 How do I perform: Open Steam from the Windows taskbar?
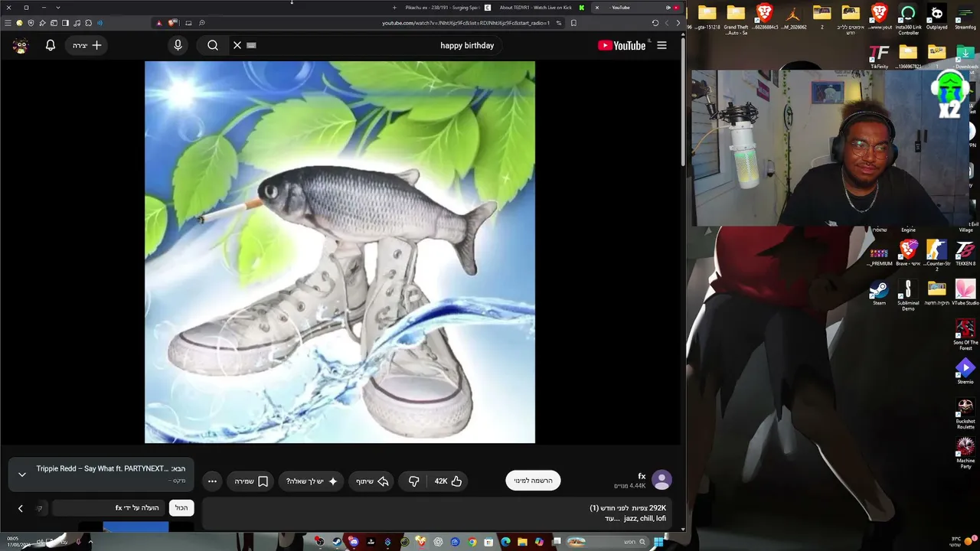[x=336, y=542]
